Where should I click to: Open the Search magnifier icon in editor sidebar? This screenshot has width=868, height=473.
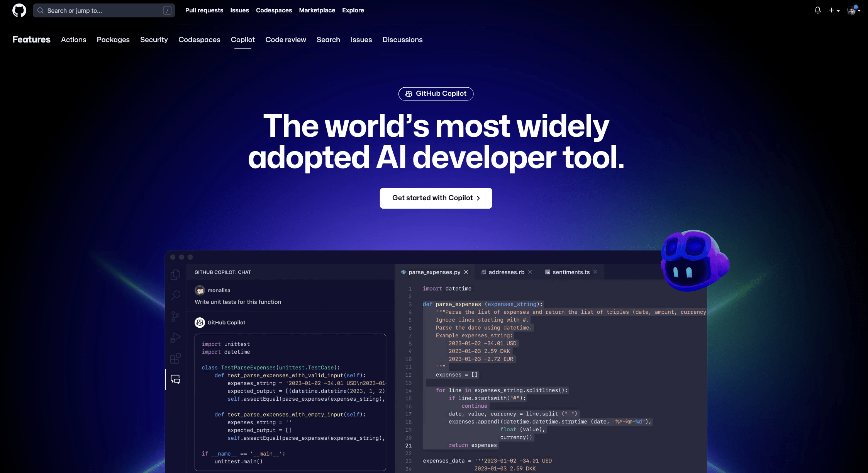pos(175,296)
